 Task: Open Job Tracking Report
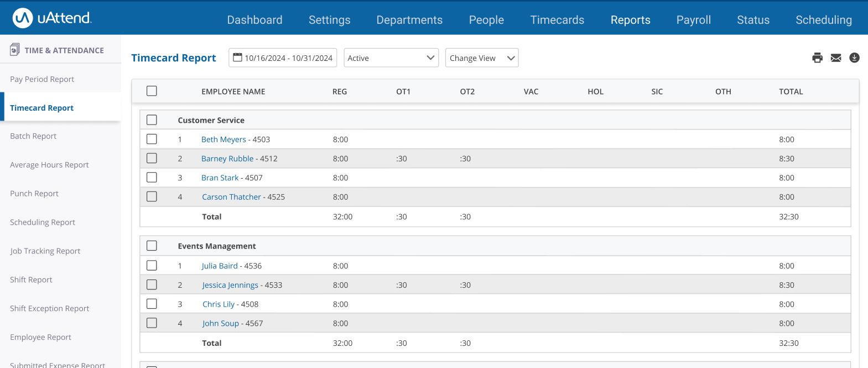pyautogui.click(x=45, y=251)
